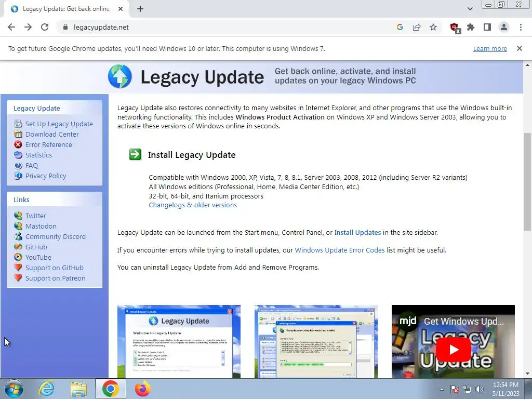Open the Legacy Update installer screenshot thumbnail
532x399 pixels.
(179, 341)
